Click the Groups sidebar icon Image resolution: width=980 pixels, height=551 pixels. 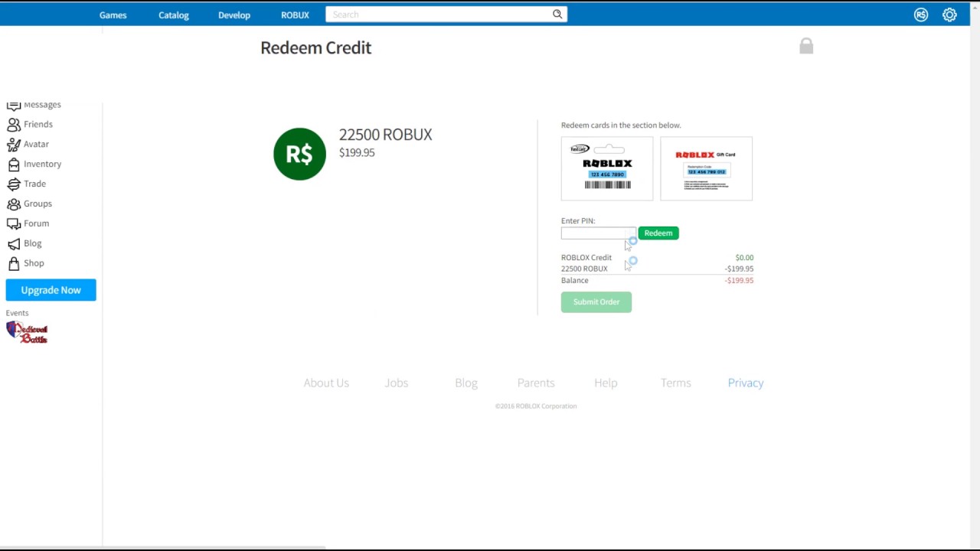14,204
